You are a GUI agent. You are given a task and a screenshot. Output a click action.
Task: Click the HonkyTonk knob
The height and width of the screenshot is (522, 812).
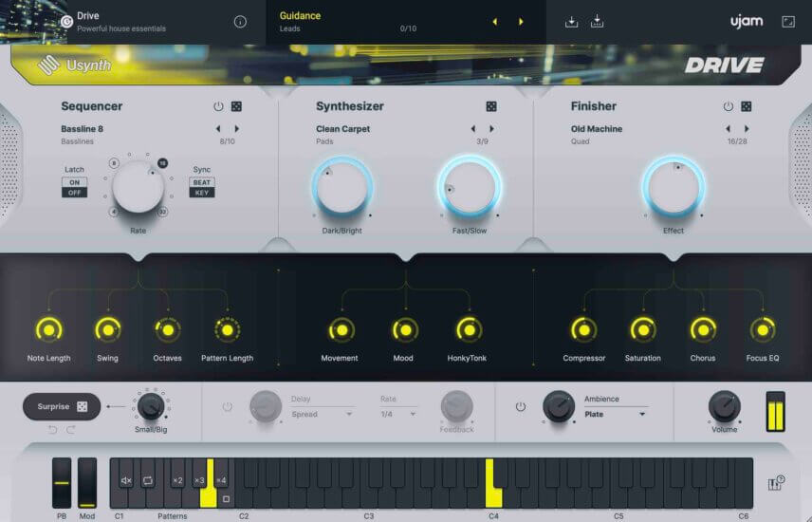pyautogui.click(x=470, y=329)
